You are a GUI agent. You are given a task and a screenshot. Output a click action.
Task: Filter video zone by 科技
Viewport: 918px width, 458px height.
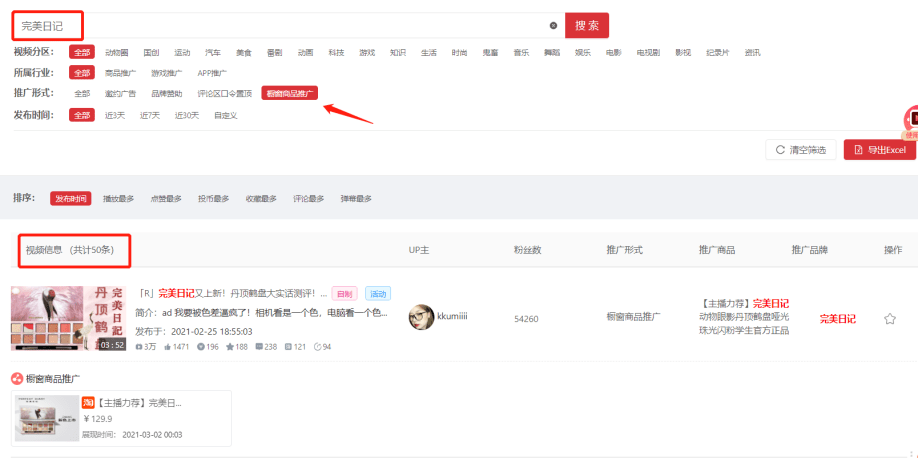[336, 52]
